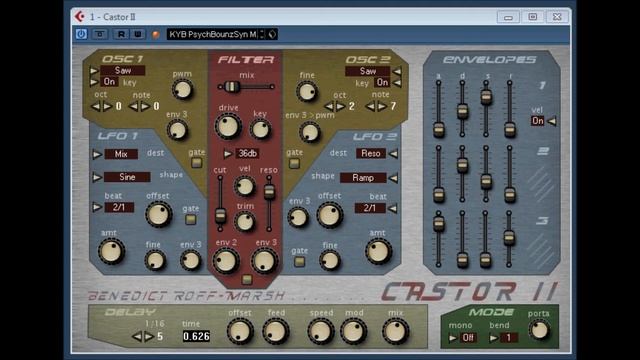
Task: Click the Cubase logo in title bar
Action: [79, 17]
